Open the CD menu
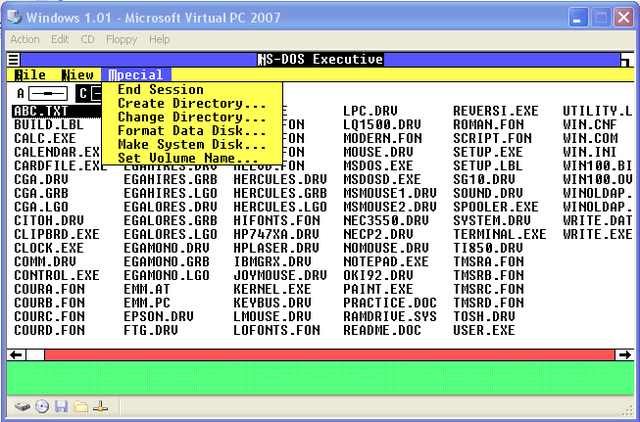The height and width of the screenshot is (422, 640). click(x=87, y=39)
